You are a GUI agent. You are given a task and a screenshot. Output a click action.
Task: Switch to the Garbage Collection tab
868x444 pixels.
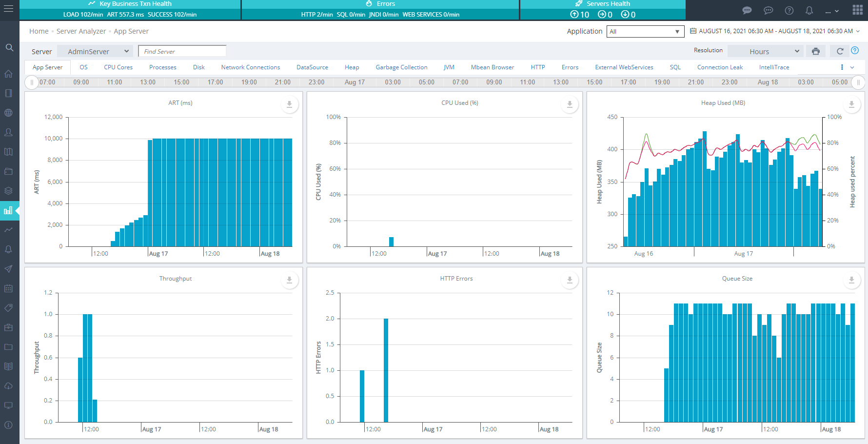pos(401,67)
